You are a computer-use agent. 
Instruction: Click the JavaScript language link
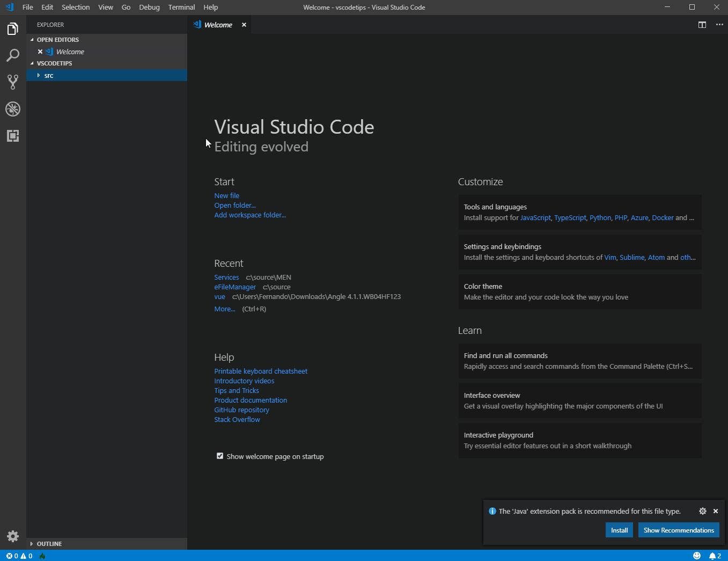pyautogui.click(x=535, y=218)
